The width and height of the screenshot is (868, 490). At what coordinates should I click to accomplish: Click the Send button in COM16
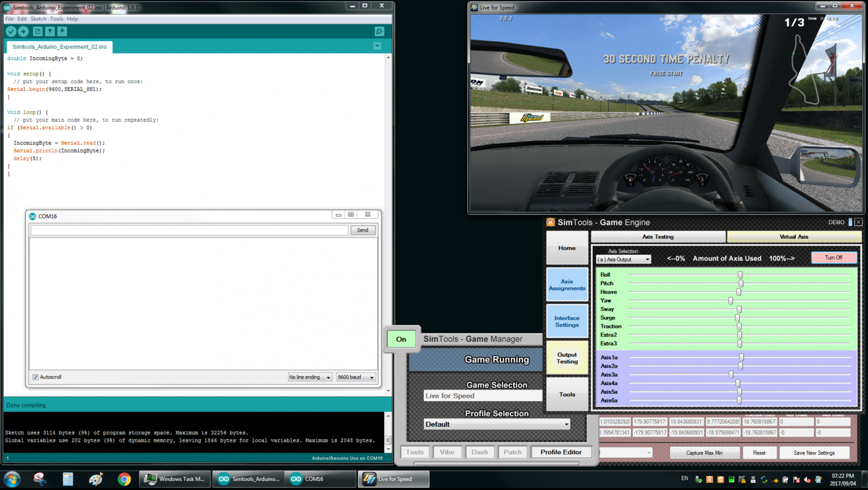click(x=363, y=230)
